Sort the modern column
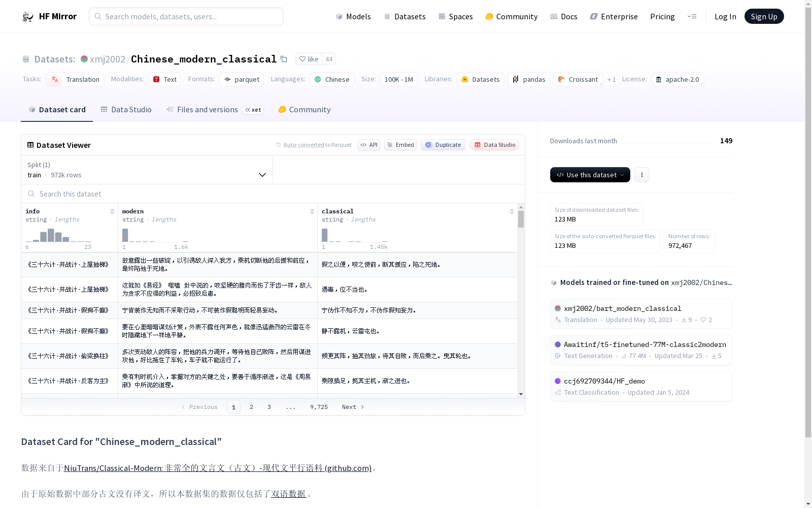812x508 pixels. (312, 211)
